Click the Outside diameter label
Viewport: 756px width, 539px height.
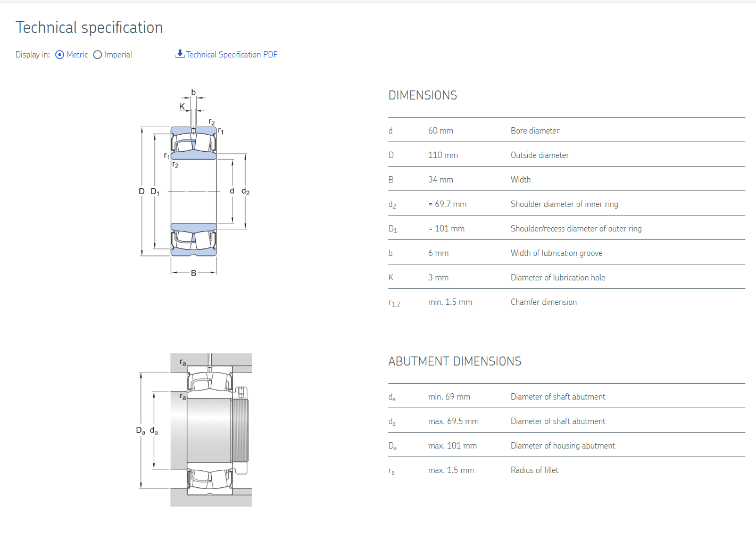click(x=539, y=155)
